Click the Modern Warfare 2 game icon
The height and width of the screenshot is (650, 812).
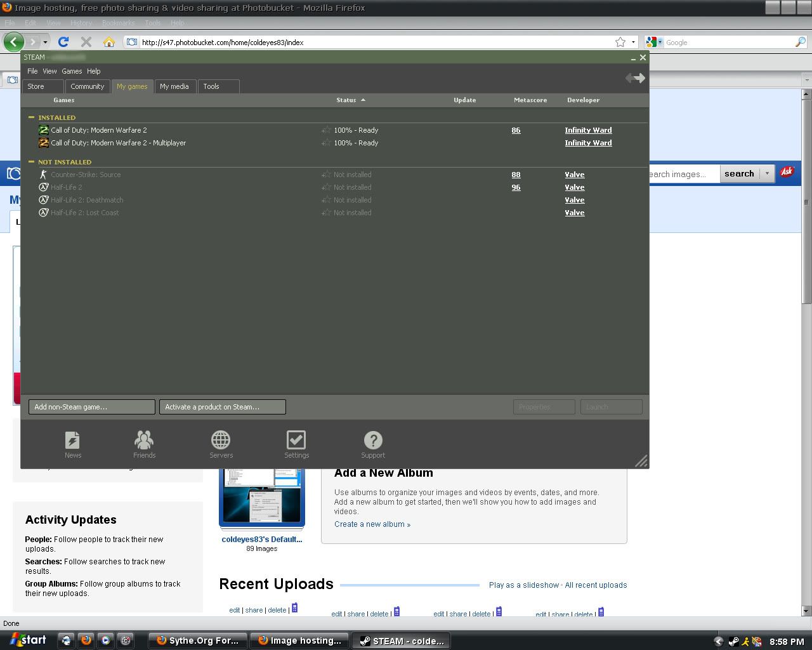(x=44, y=130)
